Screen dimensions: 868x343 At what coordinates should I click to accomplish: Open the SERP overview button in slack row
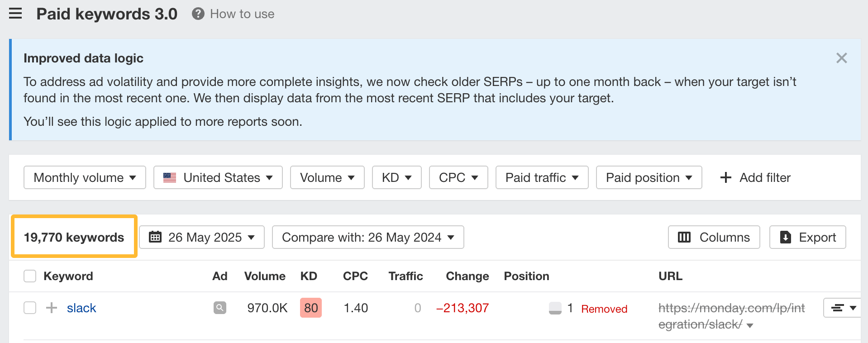click(x=842, y=308)
